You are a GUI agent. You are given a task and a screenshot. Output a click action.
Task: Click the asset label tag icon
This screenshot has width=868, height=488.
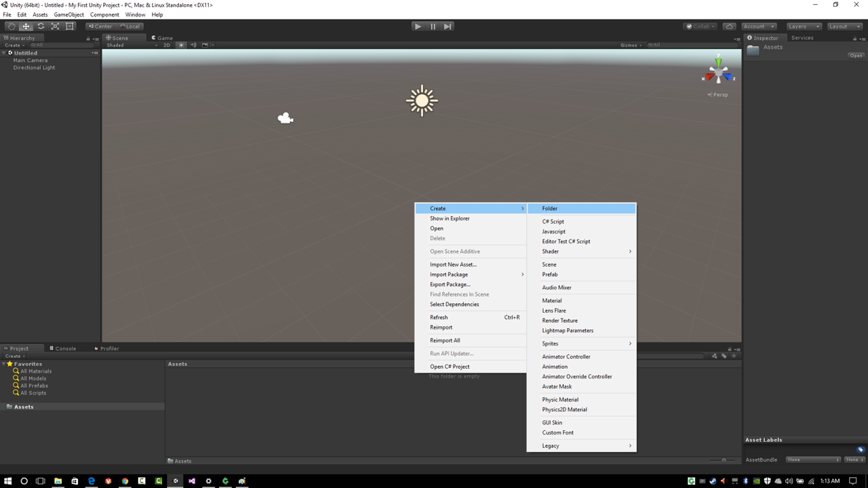pyautogui.click(x=861, y=449)
